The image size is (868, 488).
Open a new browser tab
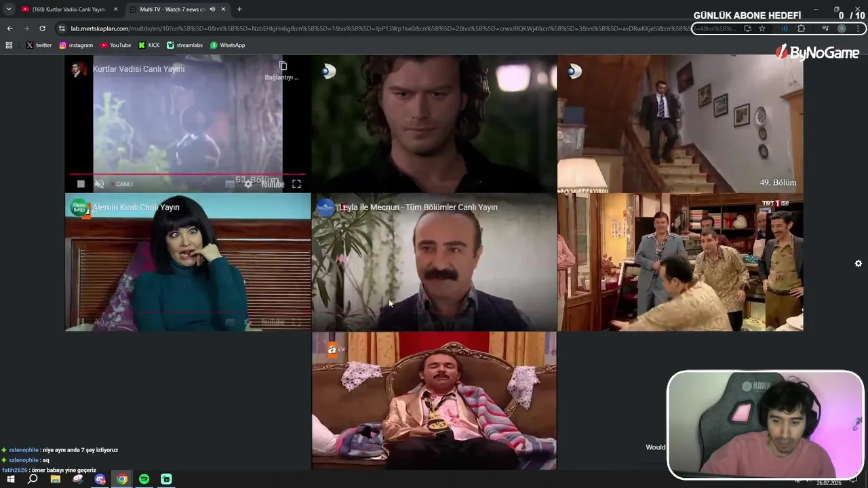pyautogui.click(x=239, y=9)
